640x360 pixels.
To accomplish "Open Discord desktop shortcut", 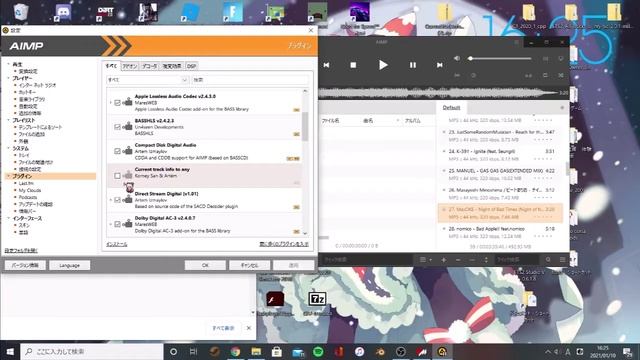I will coord(63,12).
